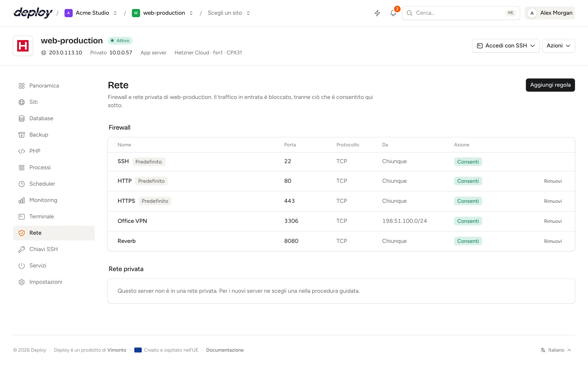Click port 8080 in Reverb row

click(291, 241)
